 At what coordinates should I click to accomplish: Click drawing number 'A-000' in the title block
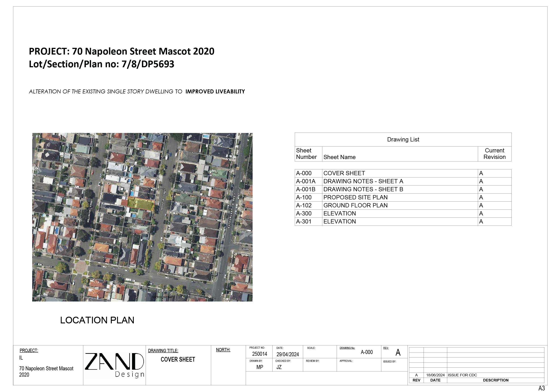367,352
